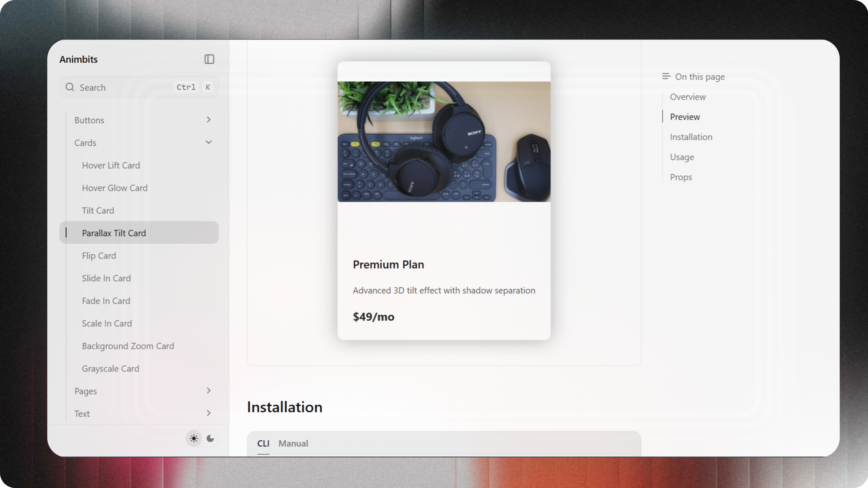Select the CLI installation tab
The image size is (868, 488).
(x=263, y=444)
